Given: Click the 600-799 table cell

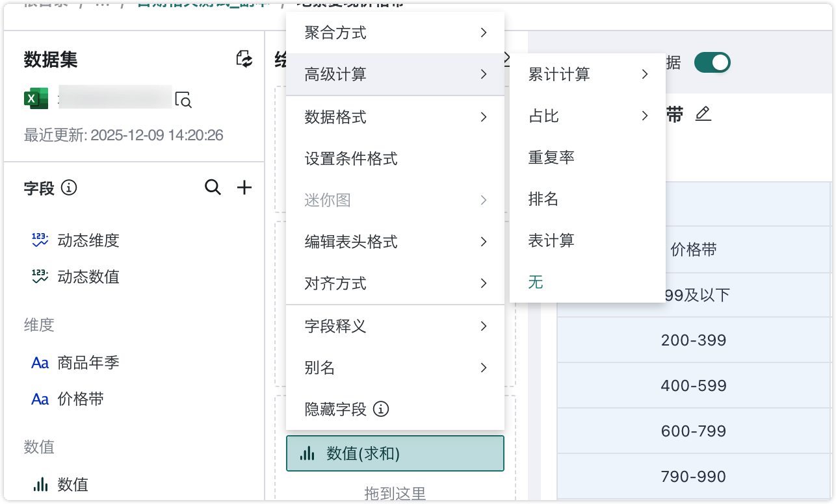Looking at the screenshot, I should [694, 431].
